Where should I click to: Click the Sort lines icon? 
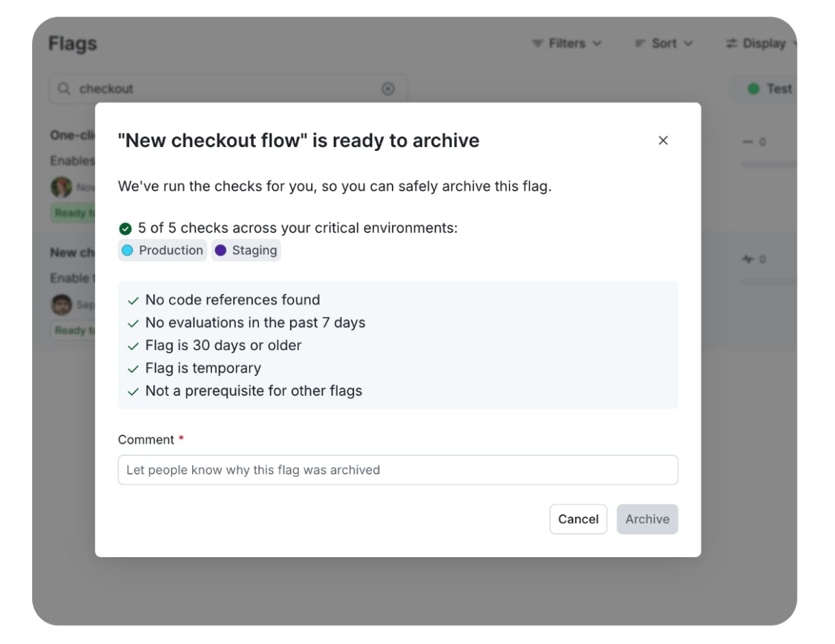point(640,44)
